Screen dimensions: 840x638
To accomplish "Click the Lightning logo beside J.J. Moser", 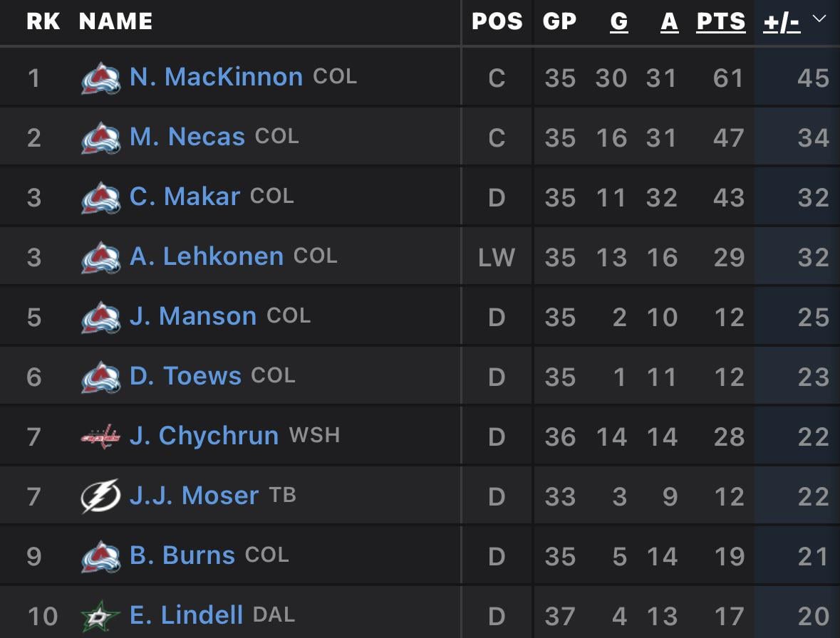I will click(x=100, y=496).
